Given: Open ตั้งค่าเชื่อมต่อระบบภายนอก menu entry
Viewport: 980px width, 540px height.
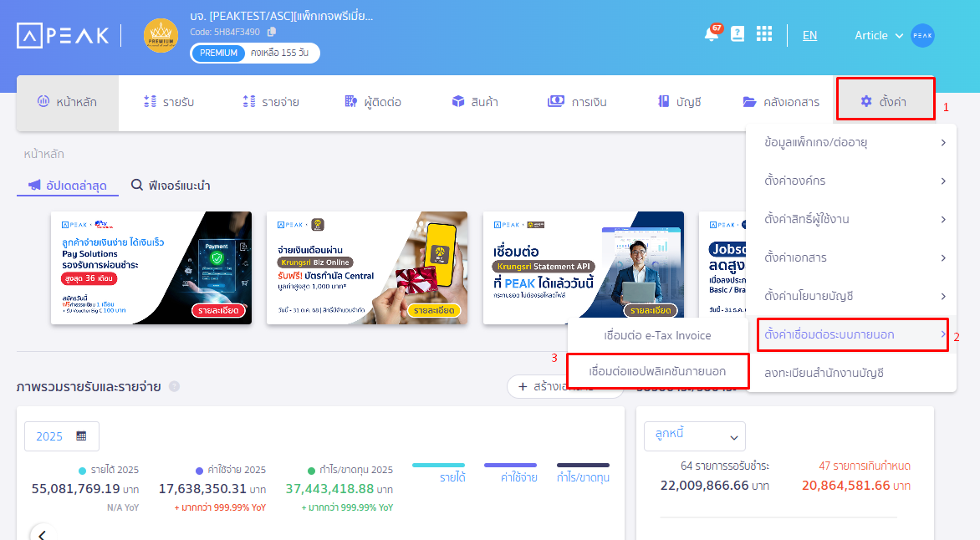Looking at the screenshot, I should 852,334.
